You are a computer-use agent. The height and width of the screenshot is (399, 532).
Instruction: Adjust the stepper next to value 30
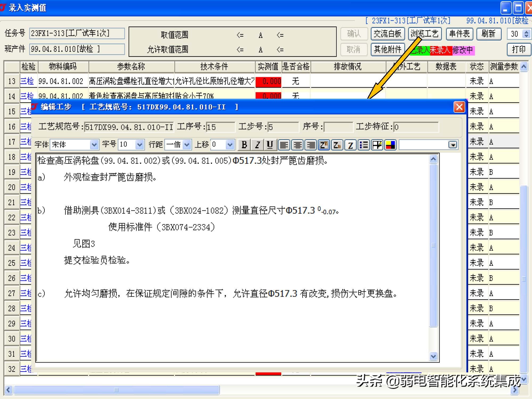pyautogui.click(x=526, y=34)
